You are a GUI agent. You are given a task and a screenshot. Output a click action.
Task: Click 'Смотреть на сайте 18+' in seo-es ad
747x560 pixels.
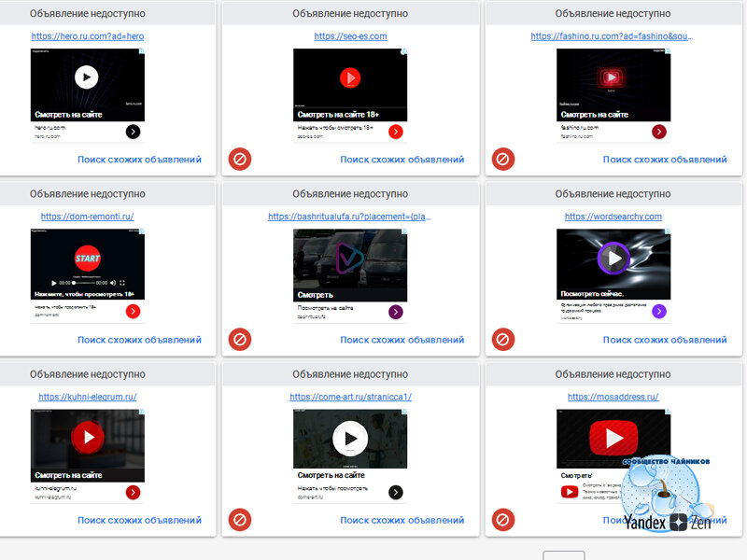pos(338,115)
